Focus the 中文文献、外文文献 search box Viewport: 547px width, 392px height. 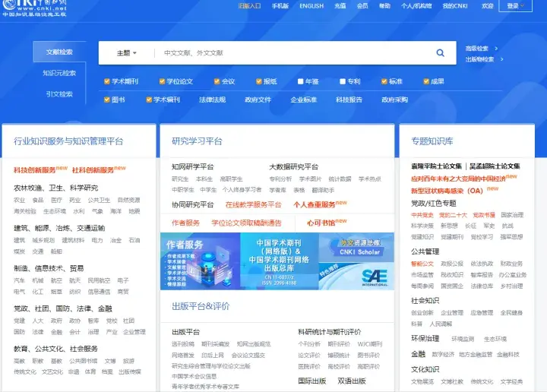(289, 53)
